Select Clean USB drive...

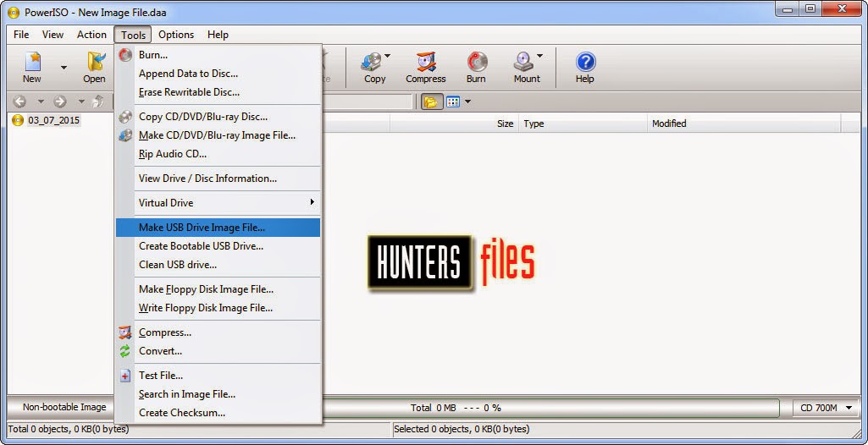coord(218,265)
